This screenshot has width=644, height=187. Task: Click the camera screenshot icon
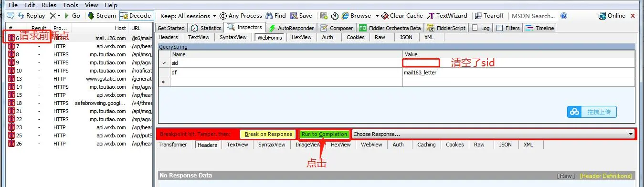324,16
